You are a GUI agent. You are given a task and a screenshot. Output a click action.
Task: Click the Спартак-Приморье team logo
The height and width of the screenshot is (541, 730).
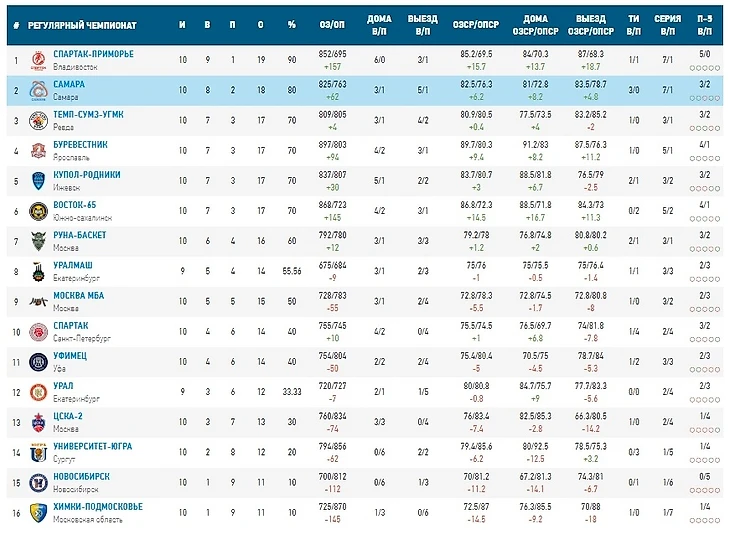pyautogui.click(x=38, y=60)
